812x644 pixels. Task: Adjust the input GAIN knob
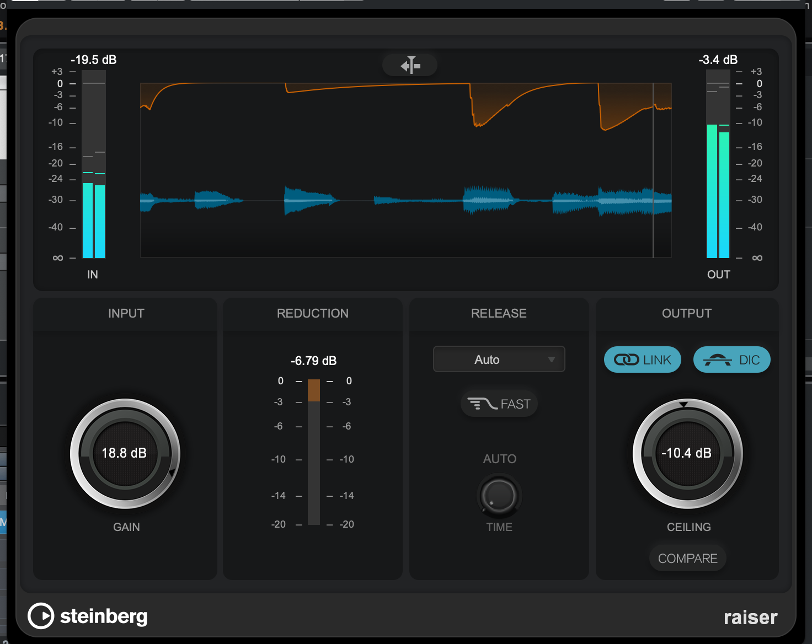point(125,453)
